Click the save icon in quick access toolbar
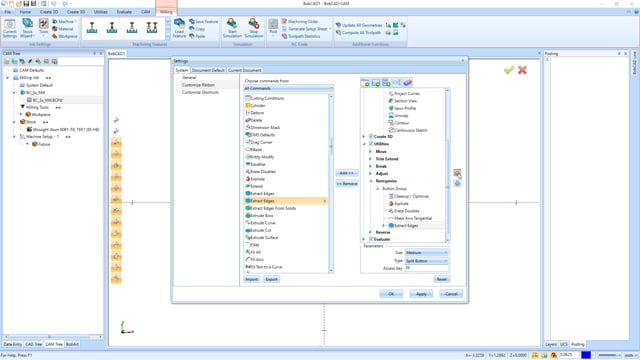 pyautogui.click(x=26, y=4)
